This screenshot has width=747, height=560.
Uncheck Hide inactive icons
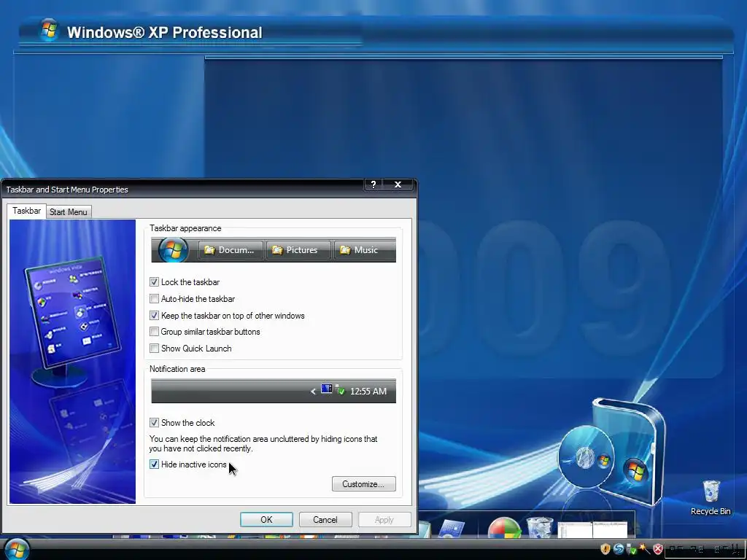[154, 464]
